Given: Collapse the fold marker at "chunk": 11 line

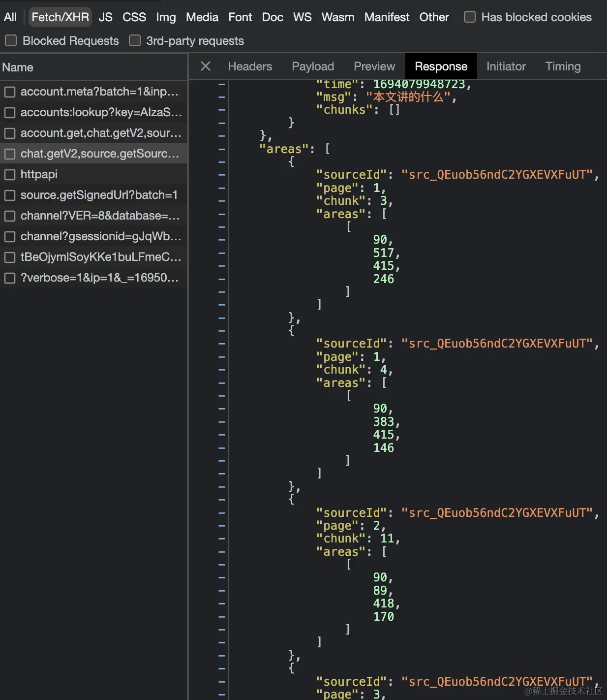Looking at the screenshot, I should (x=222, y=539).
